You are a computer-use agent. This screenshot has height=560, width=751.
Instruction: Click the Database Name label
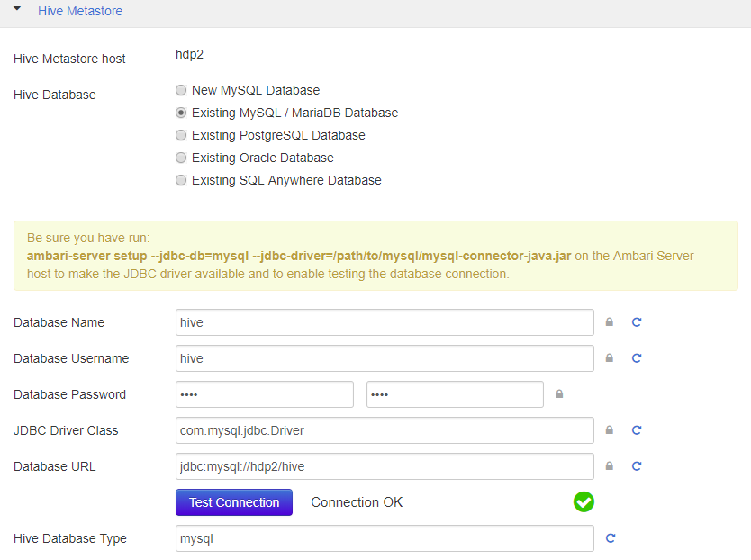(59, 322)
